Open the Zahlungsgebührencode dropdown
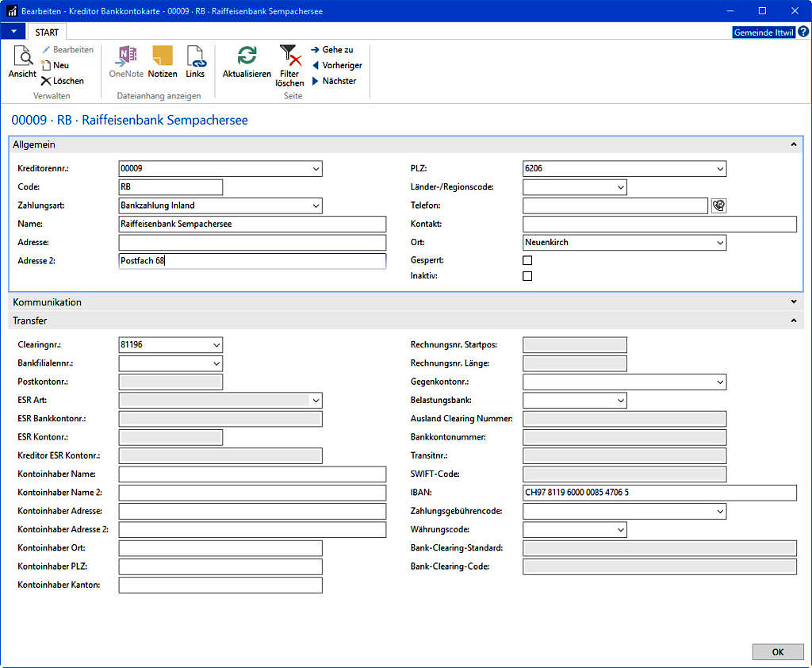Screen dimensions: 812x668 tap(720, 511)
